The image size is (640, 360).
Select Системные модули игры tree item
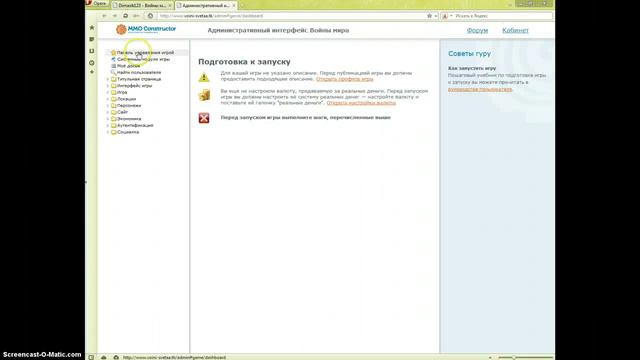143,59
